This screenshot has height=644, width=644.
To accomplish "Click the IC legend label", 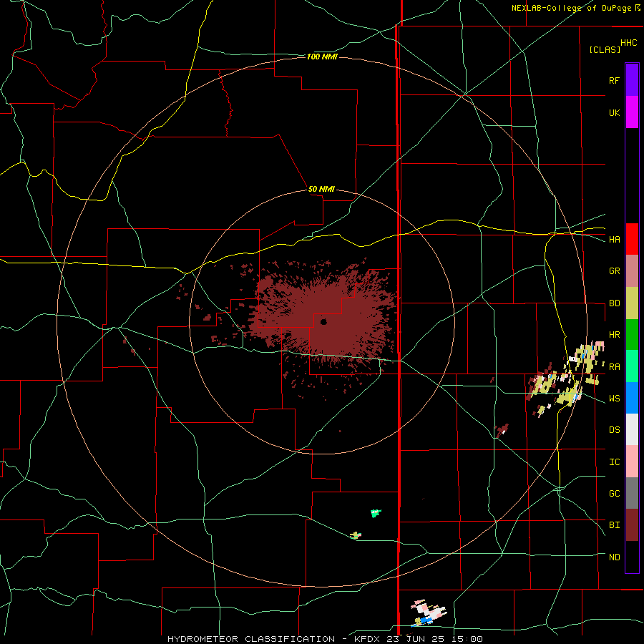I will tap(614, 462).
